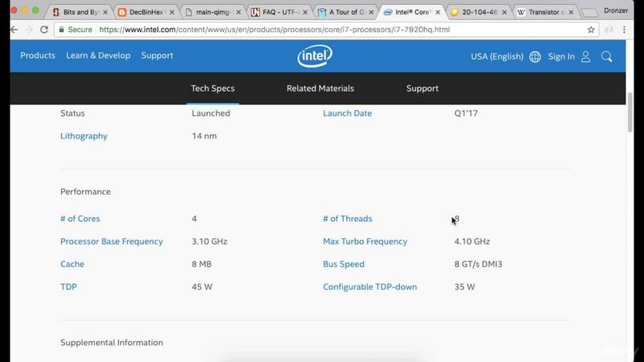644x362 pixels.
Task: Switch to DecBinHex tab
Action: click(145, 12)
